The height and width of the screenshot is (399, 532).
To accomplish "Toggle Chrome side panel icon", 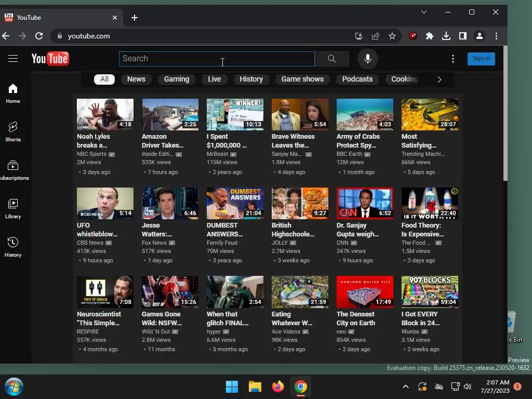I will click(x=463, y=36).
